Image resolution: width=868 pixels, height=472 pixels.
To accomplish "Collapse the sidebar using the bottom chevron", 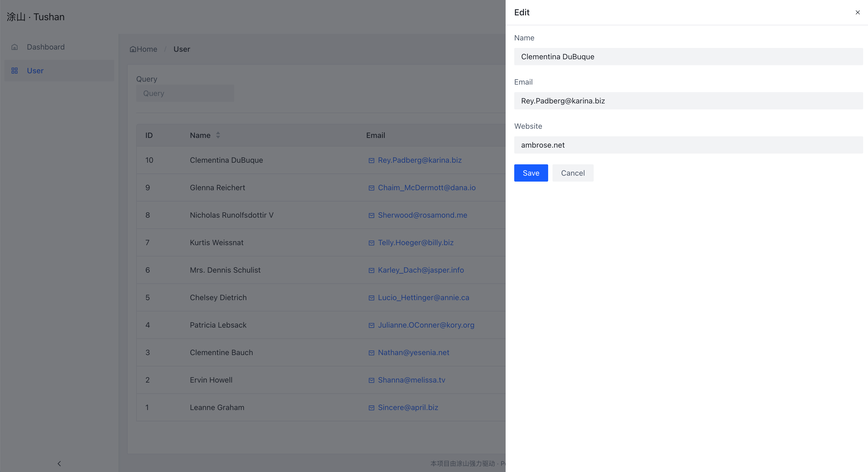I will 59,463.
